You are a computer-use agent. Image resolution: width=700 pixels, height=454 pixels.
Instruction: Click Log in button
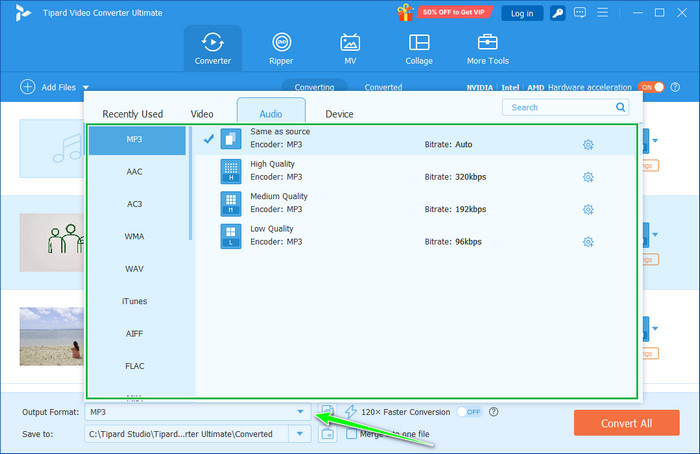click(x=522, y=13)
